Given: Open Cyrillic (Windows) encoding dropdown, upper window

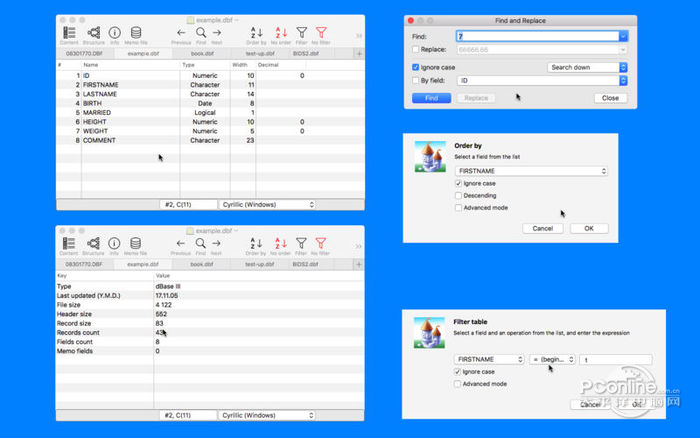Looking at the screenshot, I should tap(267, 204).
